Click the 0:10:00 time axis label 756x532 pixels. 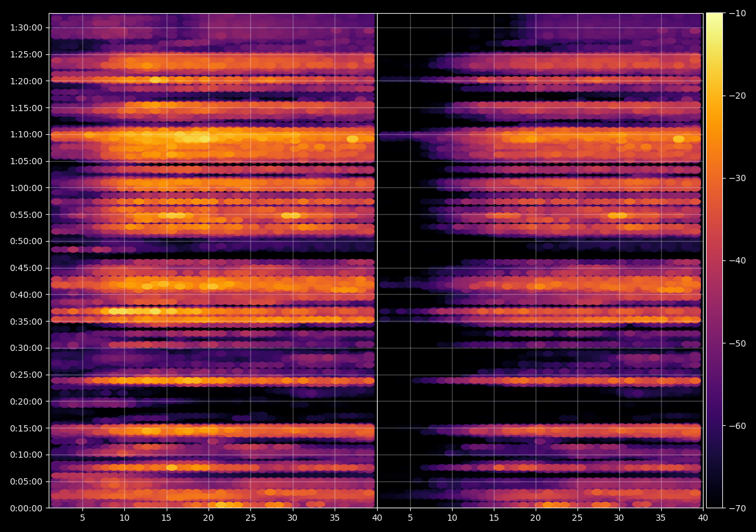pos(26,455)
